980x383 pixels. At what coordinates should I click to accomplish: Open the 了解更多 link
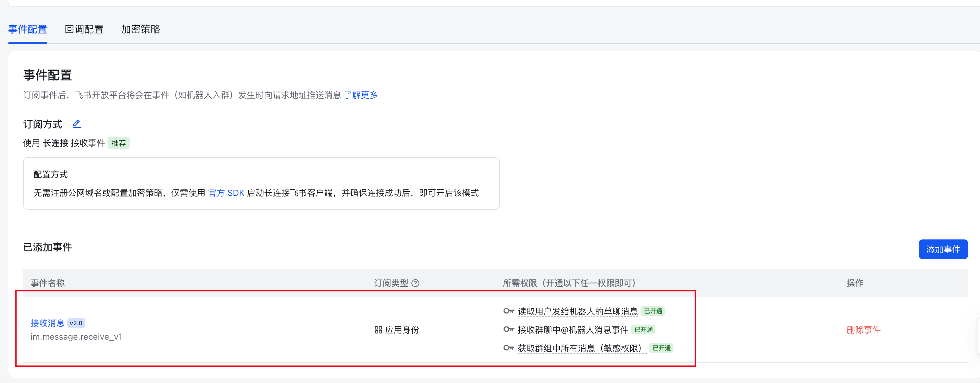pos(361,95)
